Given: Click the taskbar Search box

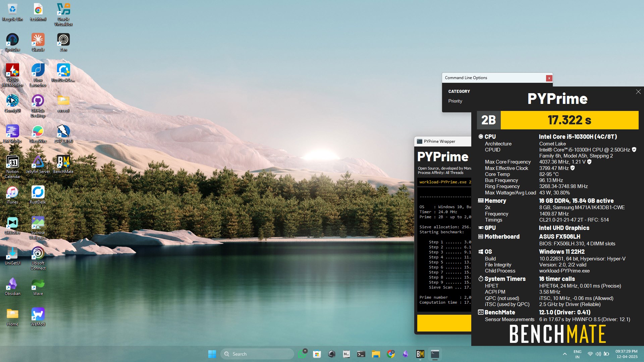Looking at the screenshot, I should tap(257, 354).
